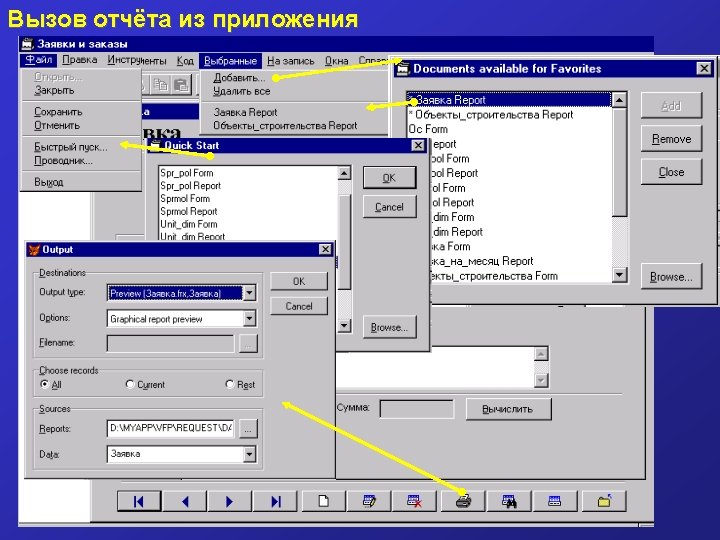Open the Output type dropdown

coord(249,292)
